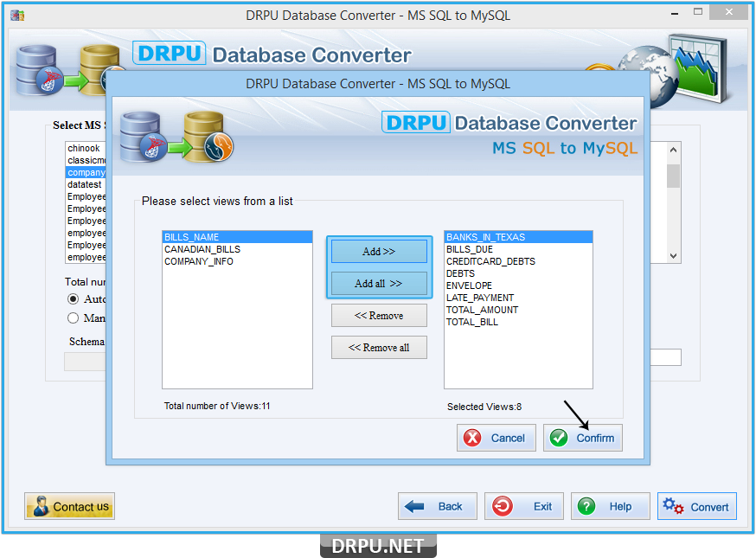Select DEBTS in selected views list
Image resolution: width=756 pixels, height=558 pixels.
click(518, 273)
